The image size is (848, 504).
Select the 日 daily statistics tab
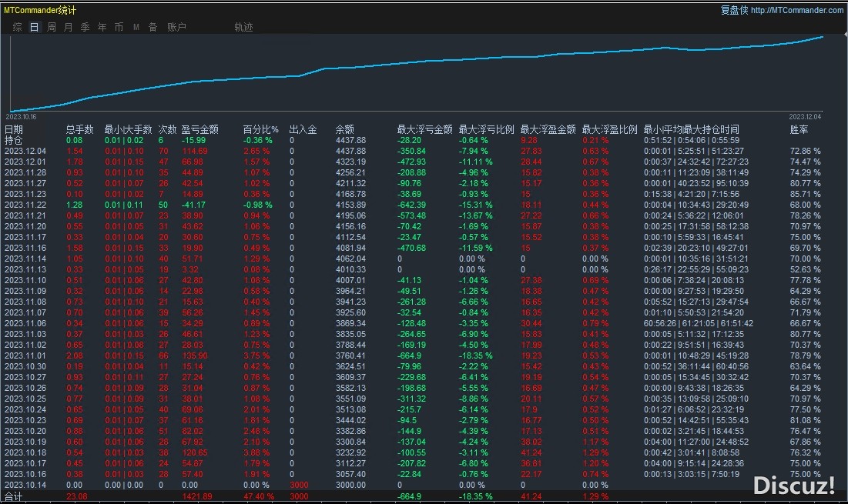point(34,27)
